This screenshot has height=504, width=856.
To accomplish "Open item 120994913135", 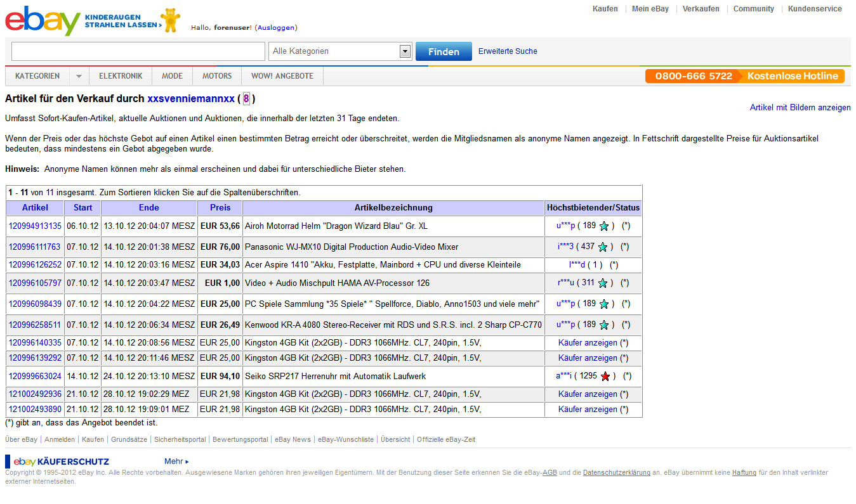I will tap(35, 226).
